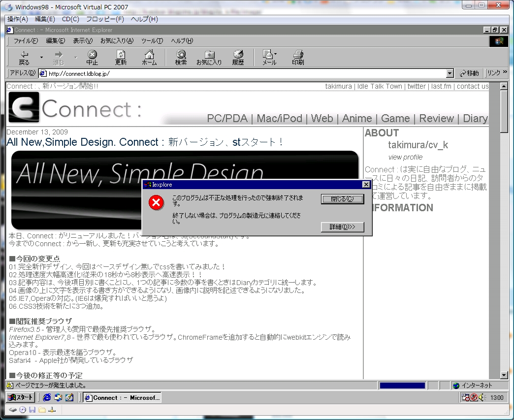Open the Forward button history dropdown arrow
Screen dimensions: 514x420
point(76,58)
